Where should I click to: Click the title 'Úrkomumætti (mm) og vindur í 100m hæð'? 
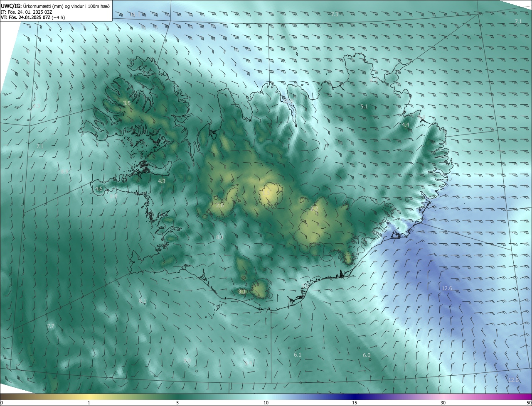coord(66,6)
